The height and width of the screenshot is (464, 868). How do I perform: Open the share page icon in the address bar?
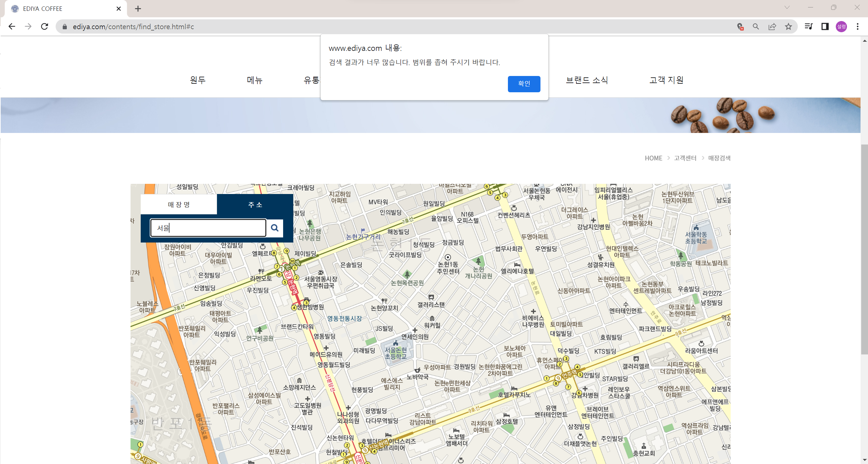tap(772, 26)
